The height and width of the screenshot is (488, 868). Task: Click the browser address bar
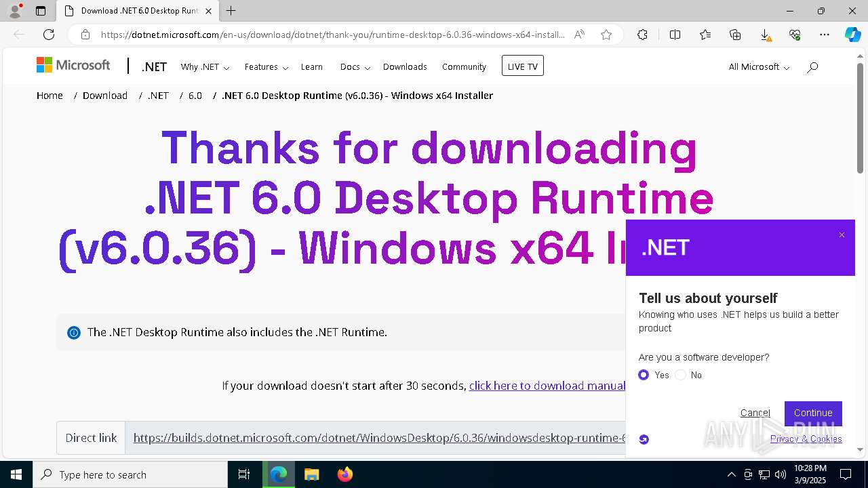[332, 35]
